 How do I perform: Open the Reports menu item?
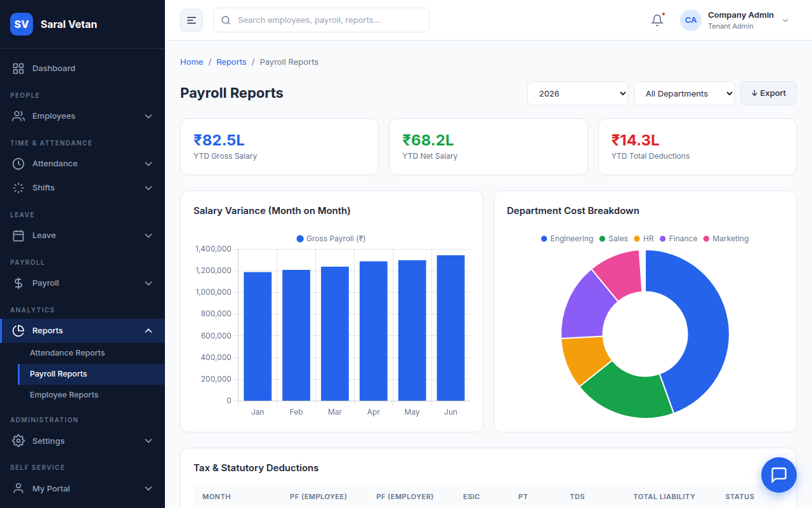pos(82,331)
